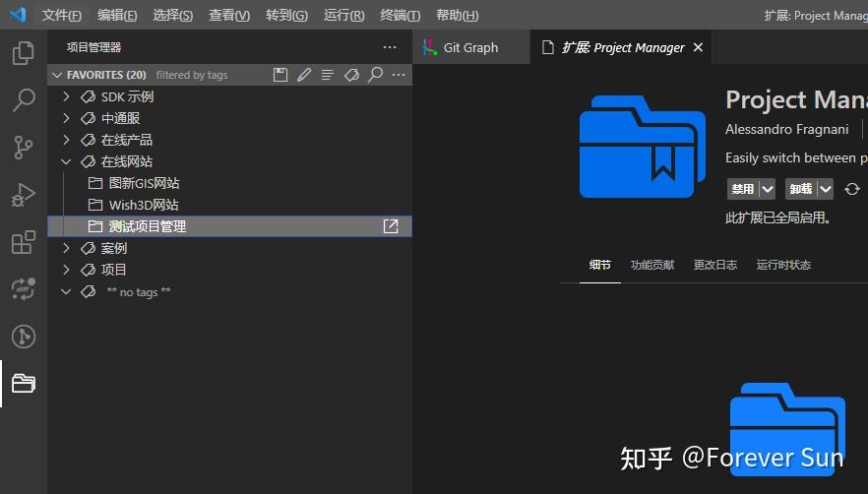Expand the 在线产品 tag group
The width and height of the screenshot is (868, 494).
coord(66,140)
